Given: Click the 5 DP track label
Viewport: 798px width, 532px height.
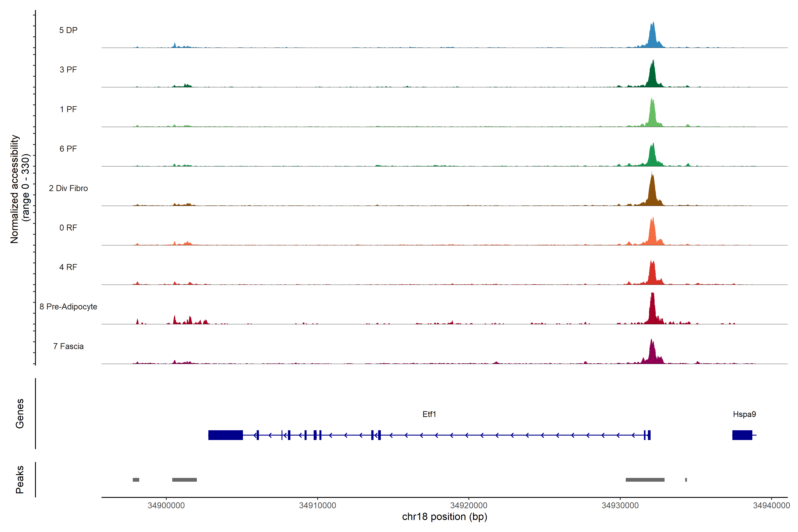Looking at the screenshot, I should coord(68,30).
